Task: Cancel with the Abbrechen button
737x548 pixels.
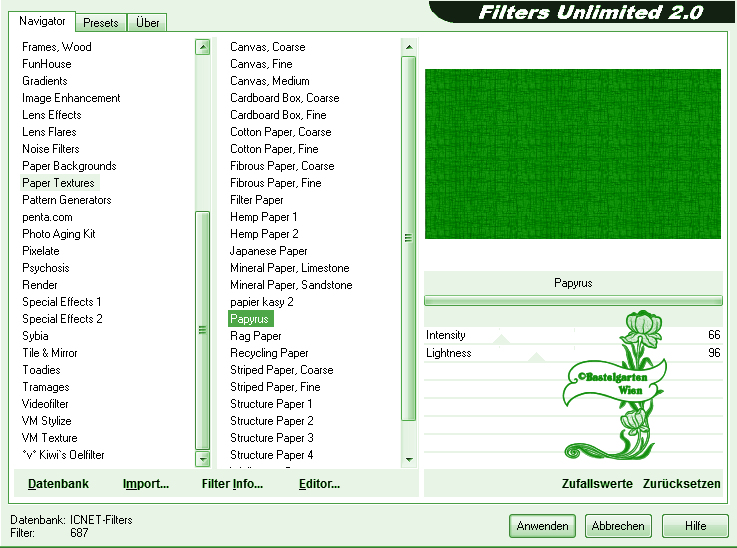Action: click(618, 525)
